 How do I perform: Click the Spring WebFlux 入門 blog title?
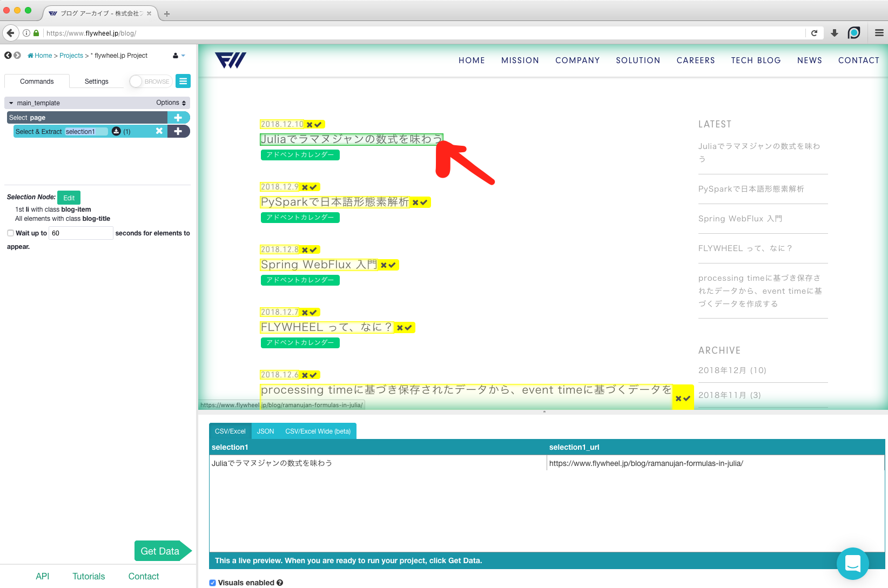[x=319, y=265]
